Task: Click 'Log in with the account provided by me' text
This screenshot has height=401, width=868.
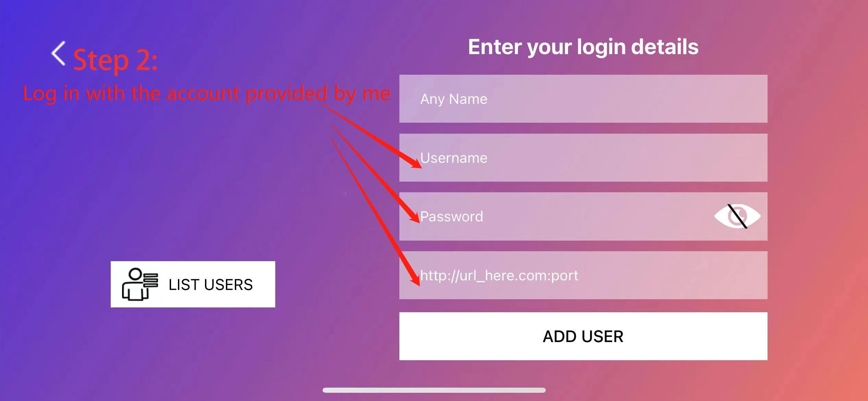Action: (207, 94)
